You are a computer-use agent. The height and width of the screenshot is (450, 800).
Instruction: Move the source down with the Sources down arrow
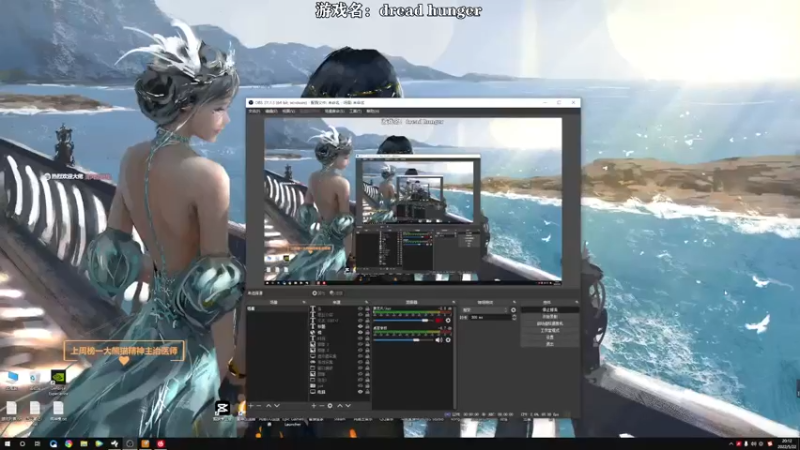(348, 406)
